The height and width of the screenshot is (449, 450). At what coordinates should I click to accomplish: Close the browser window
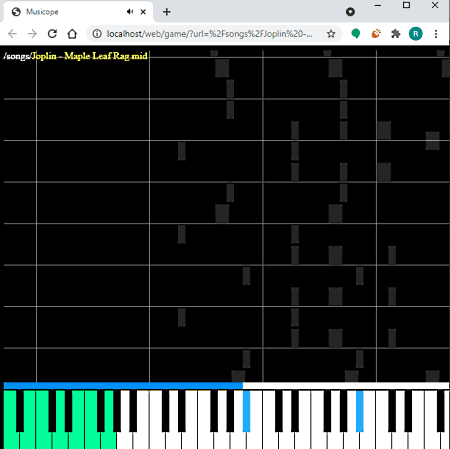pyautogui.click(x=435, y=5)
